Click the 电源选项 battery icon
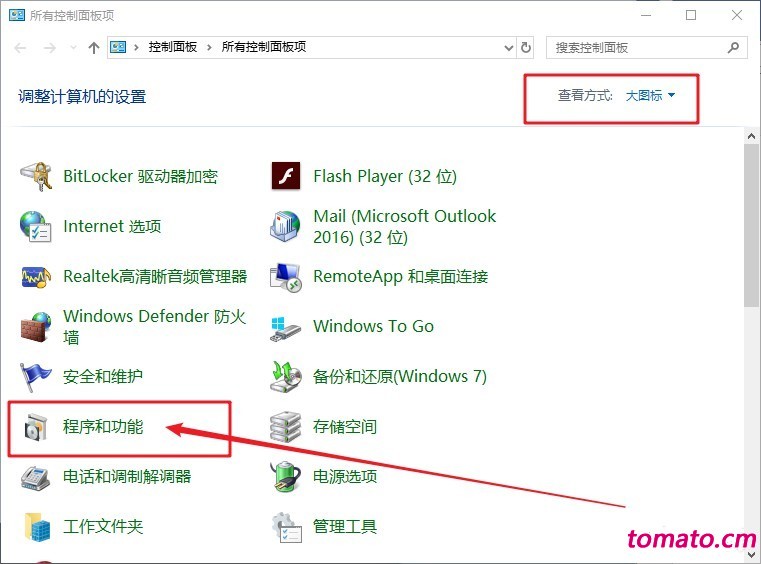Viewport: 761px width, 564px height. coord(285,477)
